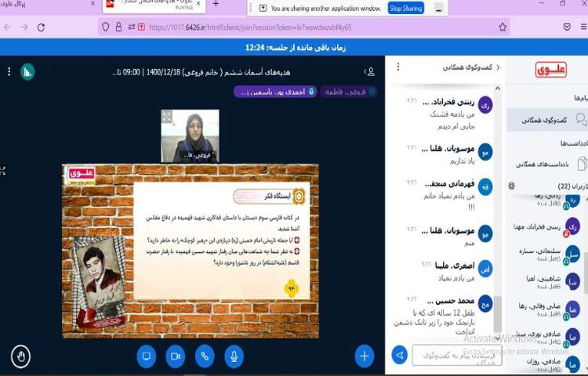The width and height of the screenshot is (588, 376).
Task: Open a new browser tab
Action: click(216, 4)
